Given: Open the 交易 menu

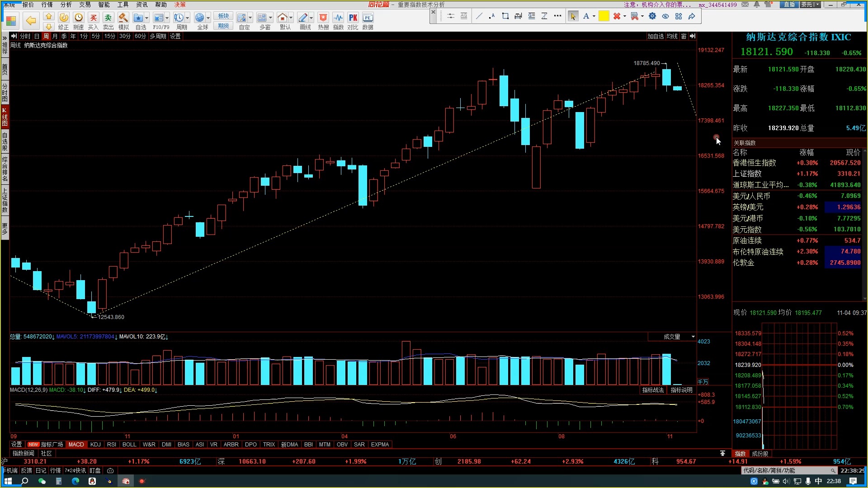Looking at the screenshot, I should tap(85, 5).
